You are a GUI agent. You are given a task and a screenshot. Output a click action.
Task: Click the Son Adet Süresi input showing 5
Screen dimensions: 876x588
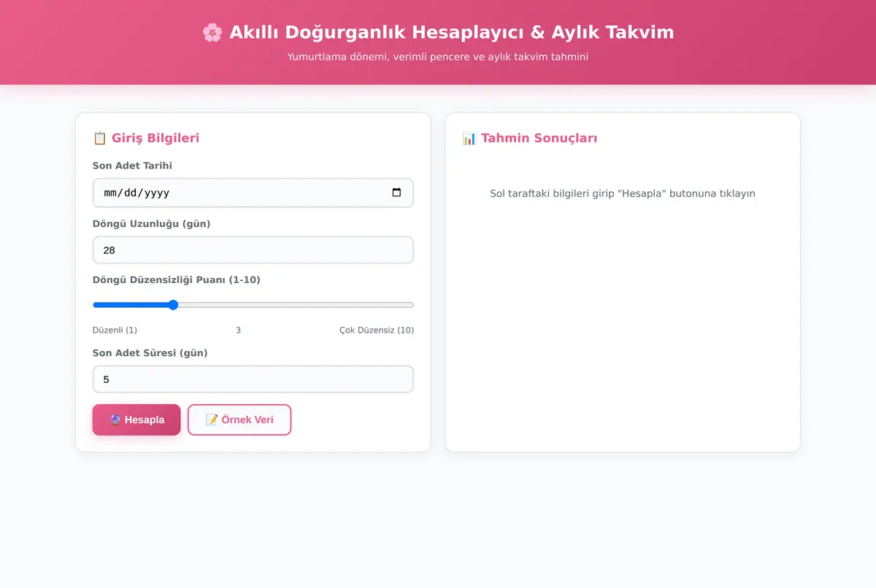(253, 379)
